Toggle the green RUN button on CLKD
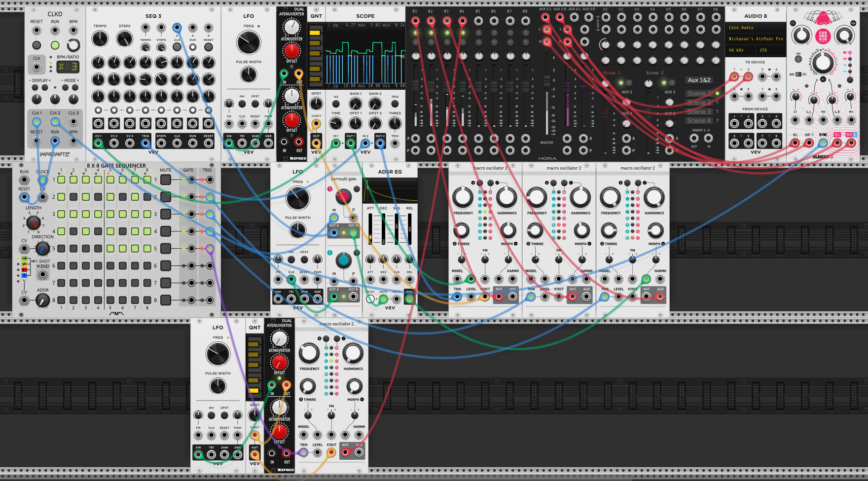868x481 pixels. coord(55,45)
